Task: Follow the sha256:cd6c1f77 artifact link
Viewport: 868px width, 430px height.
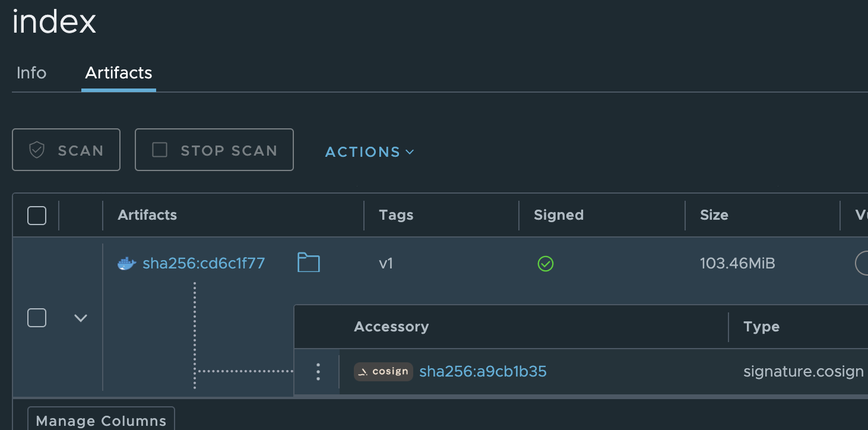Action: [204, 263]
